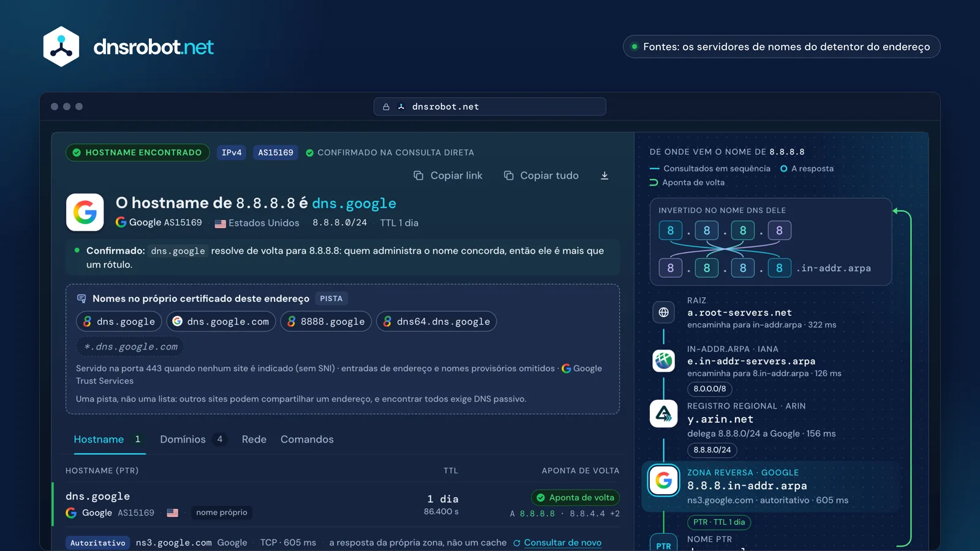The width and height of the screenshot is (980, 551).
Task: Click the 8.0.0.0/8 range chip
Action: [710, 389]
